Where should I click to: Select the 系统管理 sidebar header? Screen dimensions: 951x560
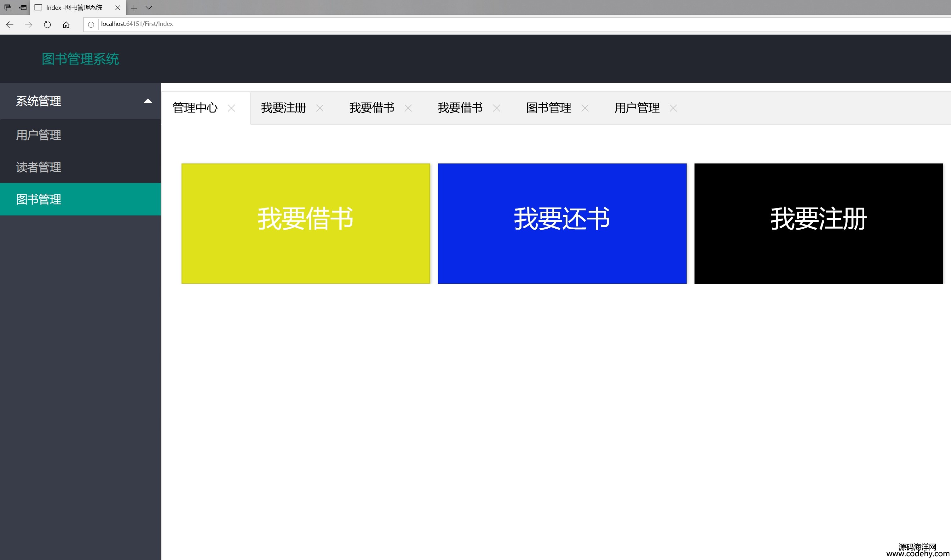80,101
